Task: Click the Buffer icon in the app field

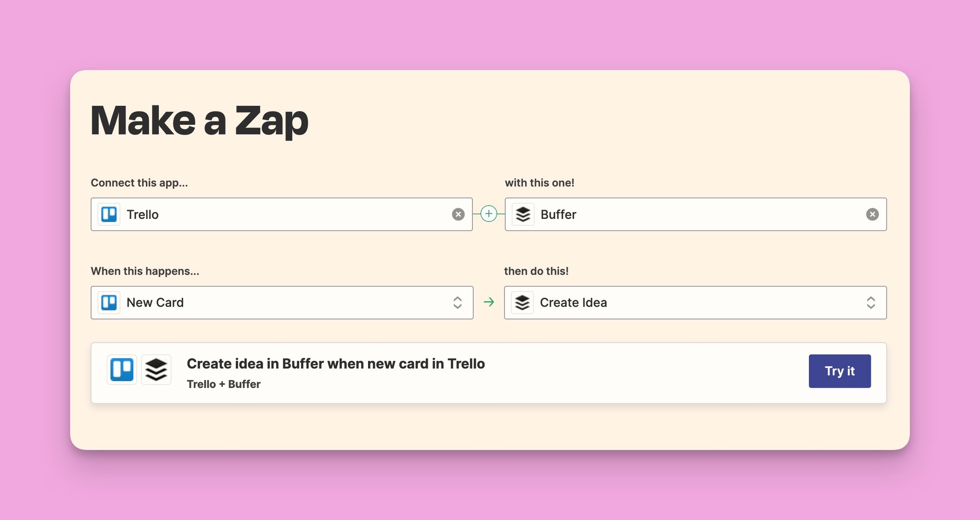Action: coord(522,214)
